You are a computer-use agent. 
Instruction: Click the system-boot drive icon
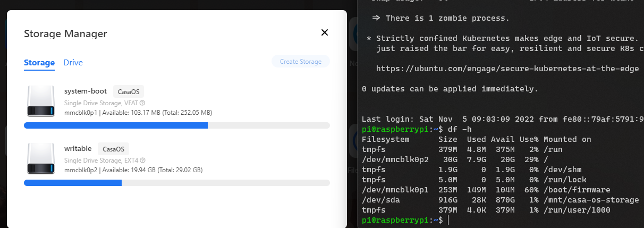(41, 101)
